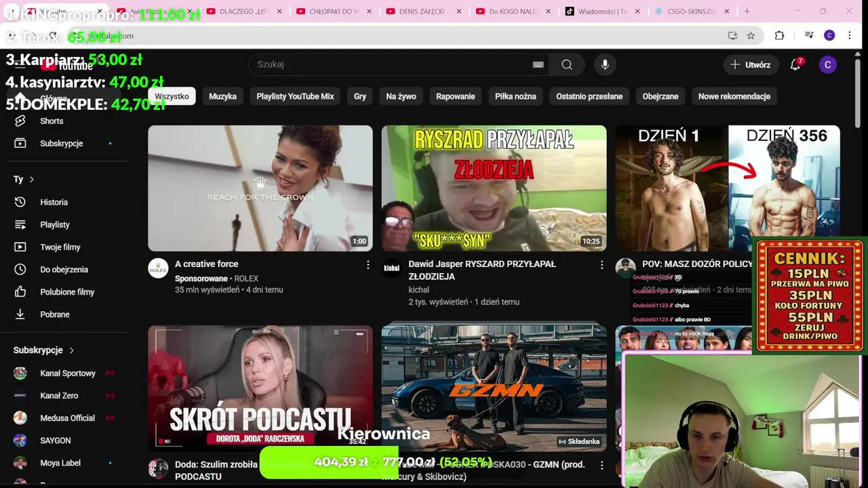This screenshot has width=868, height=488.
Task: Select the Gry filter chip
Action: pyautogui.click(x=360, y=96)
